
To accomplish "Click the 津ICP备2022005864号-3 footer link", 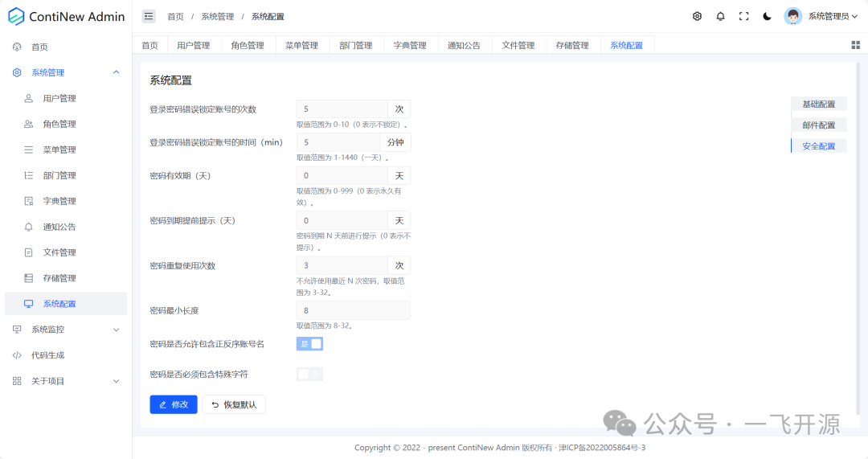I will point(602,448).
